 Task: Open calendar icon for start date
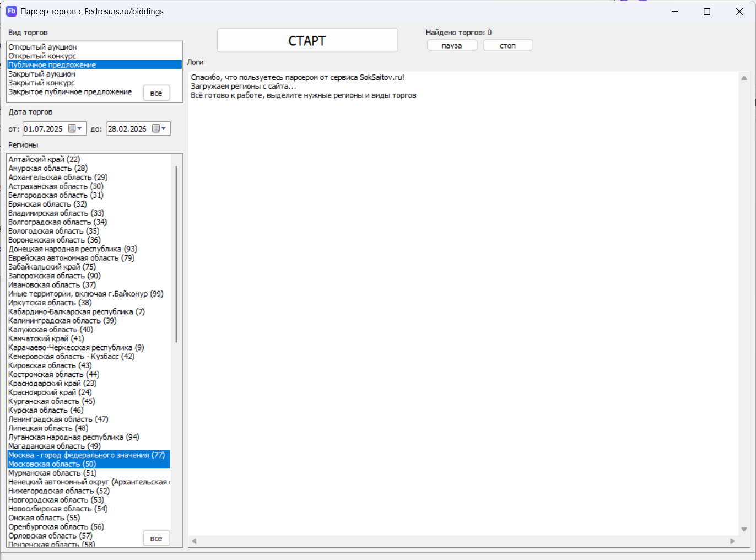click(x=72, y=128)
